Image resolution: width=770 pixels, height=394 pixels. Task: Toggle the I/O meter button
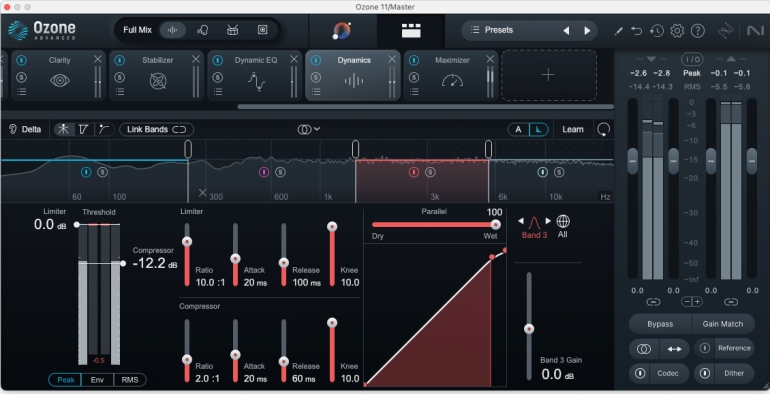click(x=692, y=59)
